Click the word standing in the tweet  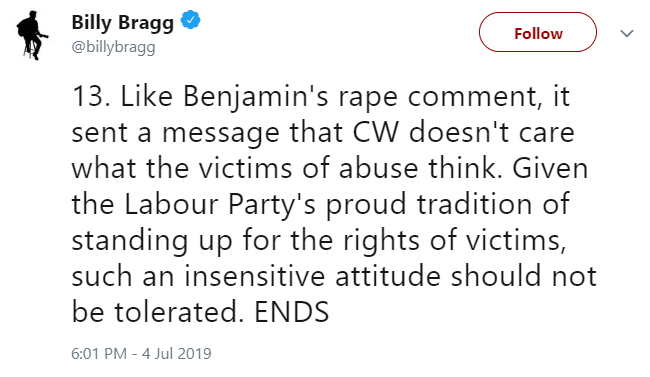pyautogui.click(x=130, y=241)
